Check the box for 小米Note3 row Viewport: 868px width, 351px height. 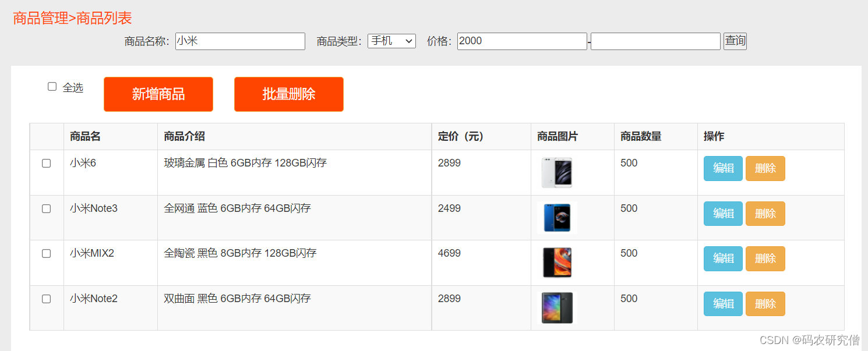47,208
